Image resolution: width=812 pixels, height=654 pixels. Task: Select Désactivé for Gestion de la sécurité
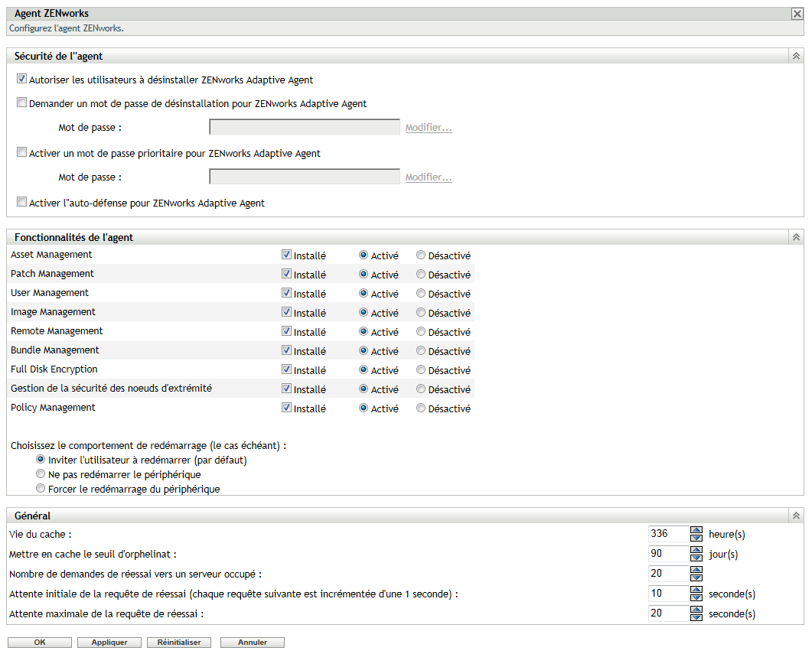(420, 389)
